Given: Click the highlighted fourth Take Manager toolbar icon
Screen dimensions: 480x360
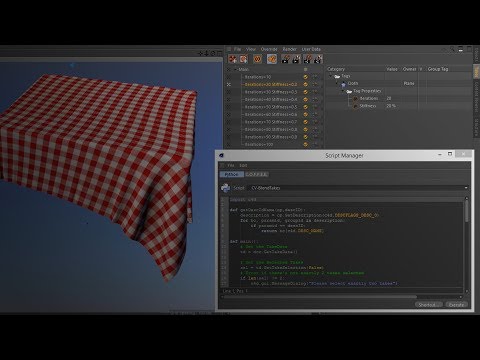Looking at the screenshot, I should [x=272, y=59].
